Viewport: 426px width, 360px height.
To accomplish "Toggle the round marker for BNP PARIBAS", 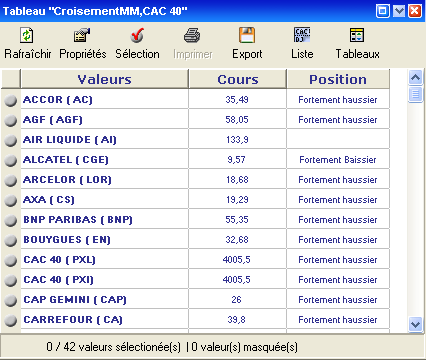I will point(11,220).
